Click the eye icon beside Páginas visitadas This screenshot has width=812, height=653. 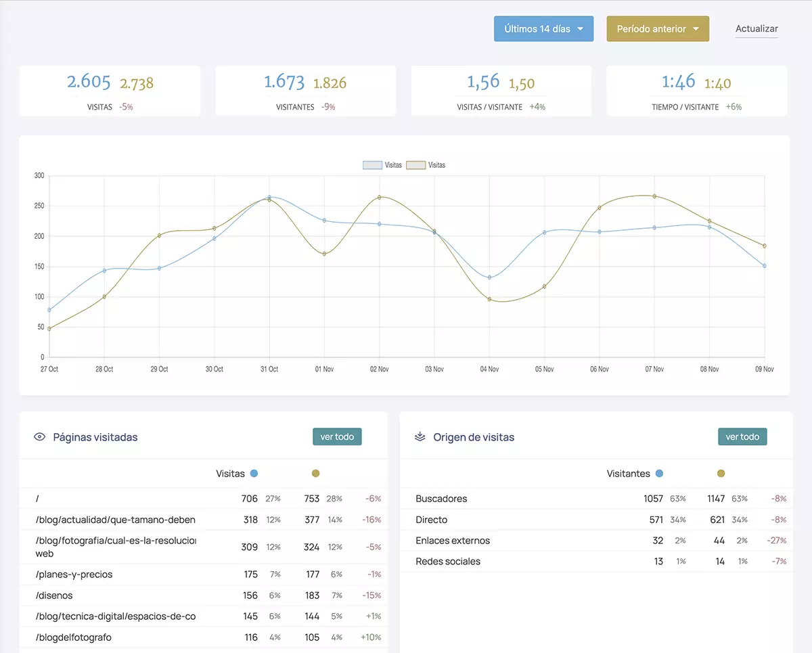tap(40, 437)
